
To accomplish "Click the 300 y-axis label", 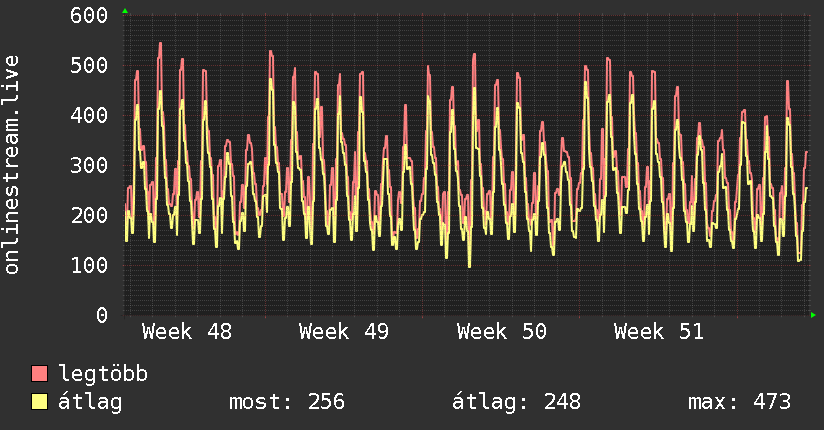I will (89, 165).
